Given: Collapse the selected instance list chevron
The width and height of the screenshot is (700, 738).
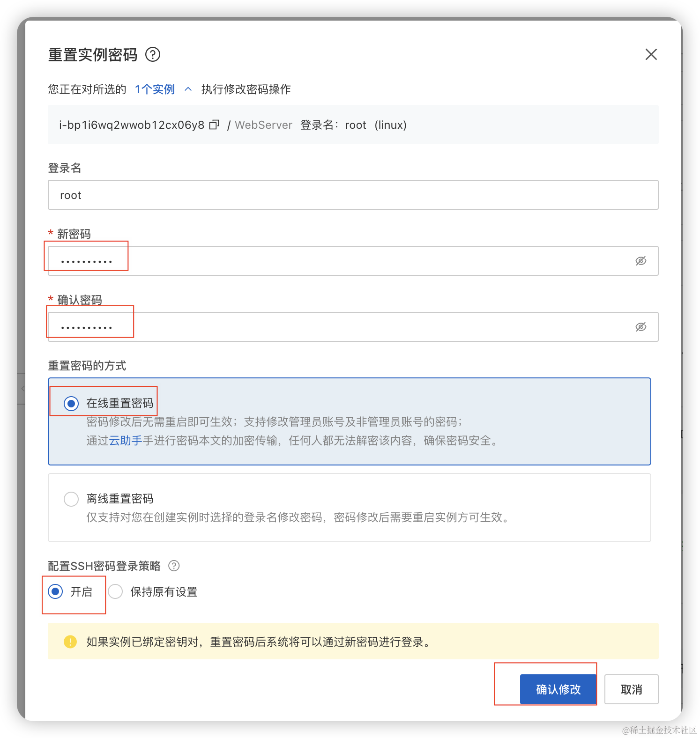Looking at the screenshot, I should coord(188,89).
